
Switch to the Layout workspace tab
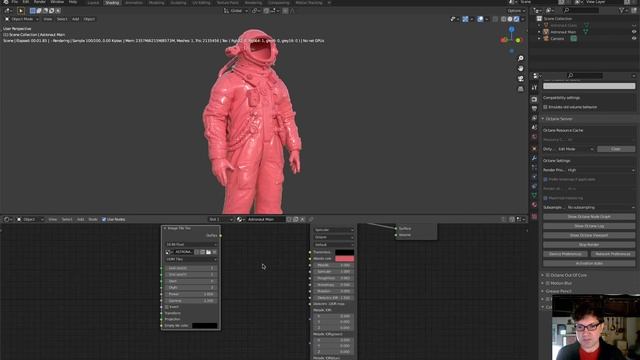[x=93, y=2]
